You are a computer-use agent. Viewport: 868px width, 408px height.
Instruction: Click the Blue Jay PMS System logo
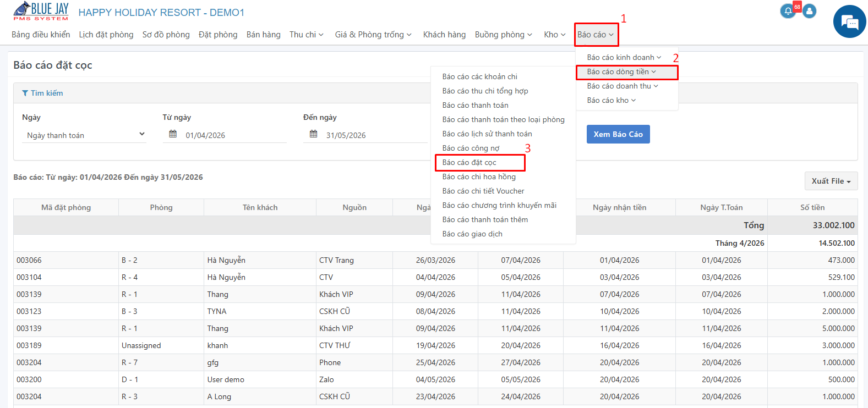coord(41,12)
